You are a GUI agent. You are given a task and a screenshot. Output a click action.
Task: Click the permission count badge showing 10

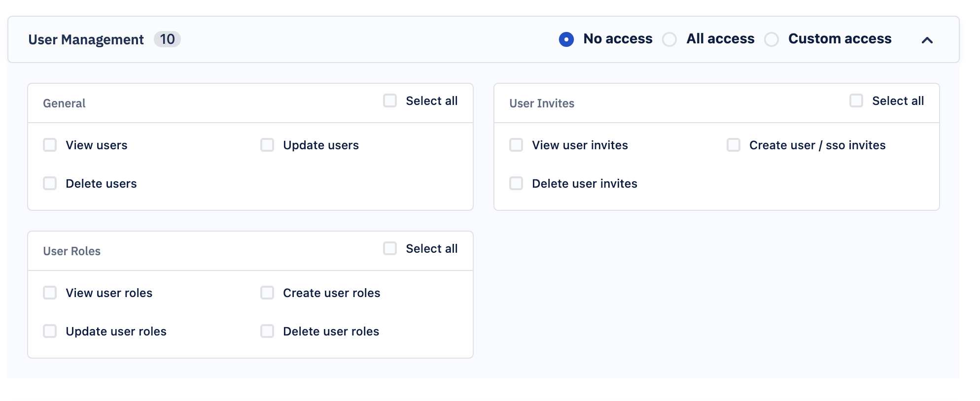click(168, 39)
